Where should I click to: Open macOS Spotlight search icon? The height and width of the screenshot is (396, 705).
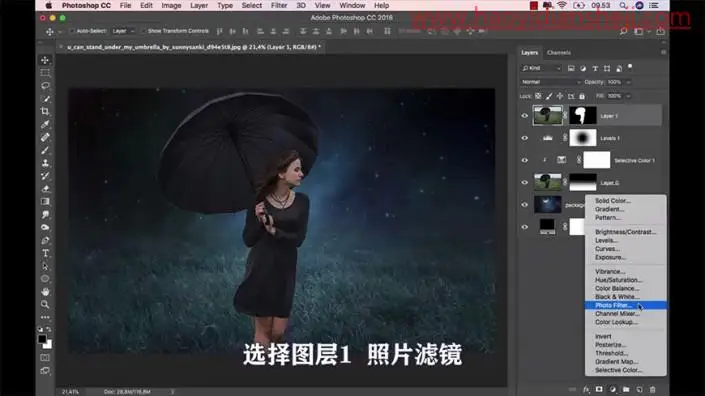pyautogui.click(x=623, y=5)
